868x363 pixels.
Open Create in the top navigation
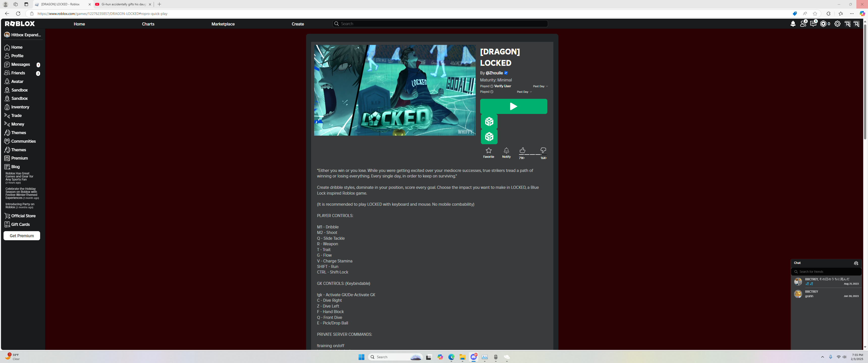click(297, 24)
